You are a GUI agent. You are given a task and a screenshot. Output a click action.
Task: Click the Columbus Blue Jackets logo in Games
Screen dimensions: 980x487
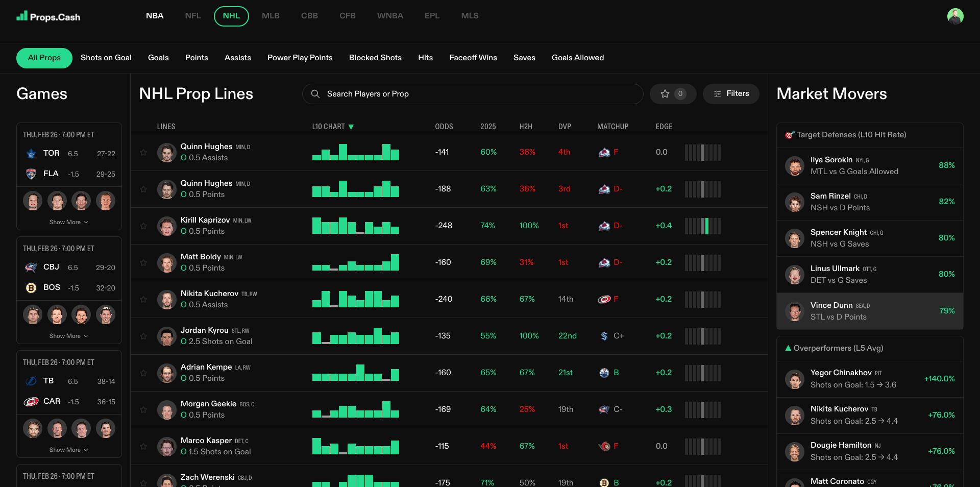click(x=31, y=267)
